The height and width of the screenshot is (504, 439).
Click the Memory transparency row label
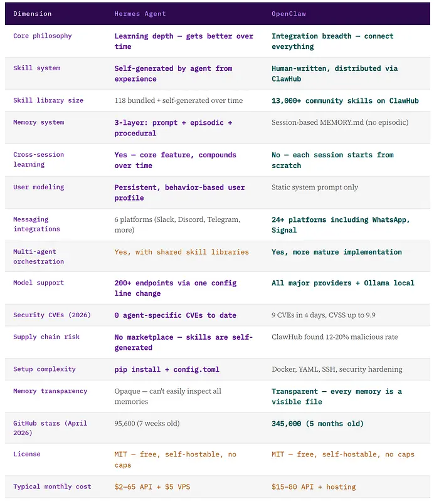coord(50,391)
